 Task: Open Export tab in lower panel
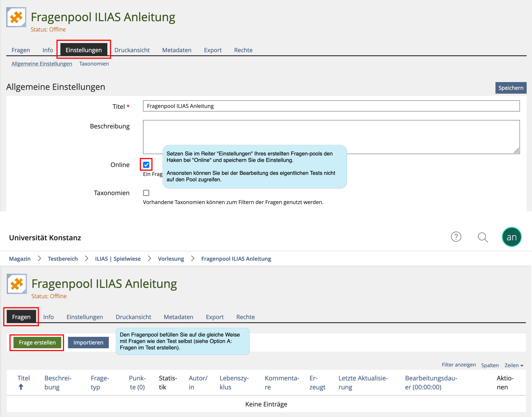215,317
